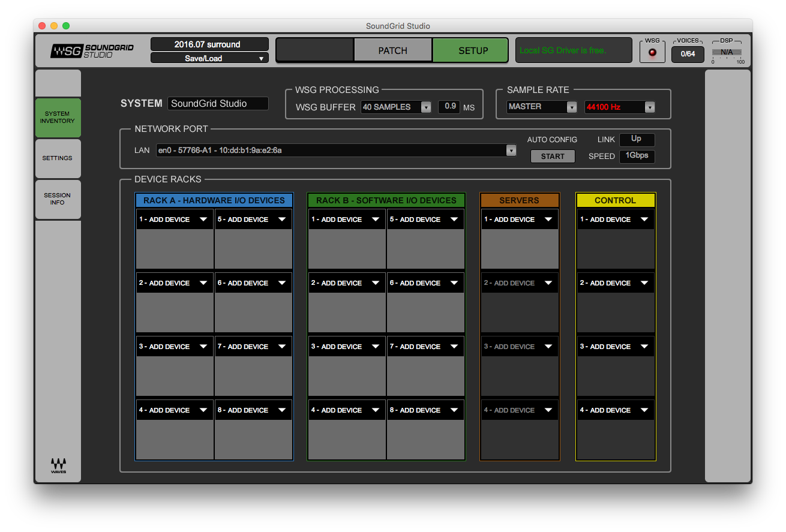Expand Rack B slot 7 Add Device menu
This screenshot has width=786, height=532.
(425, 347)
